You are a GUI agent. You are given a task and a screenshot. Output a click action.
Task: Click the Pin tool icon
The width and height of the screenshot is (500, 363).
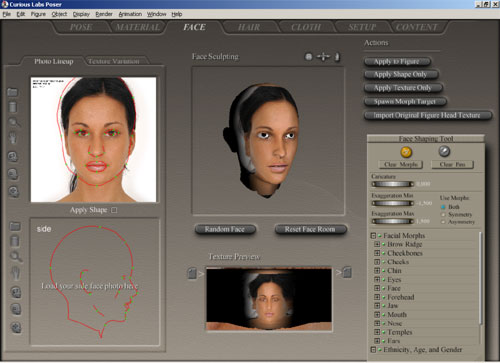click(x=444, y=151)
